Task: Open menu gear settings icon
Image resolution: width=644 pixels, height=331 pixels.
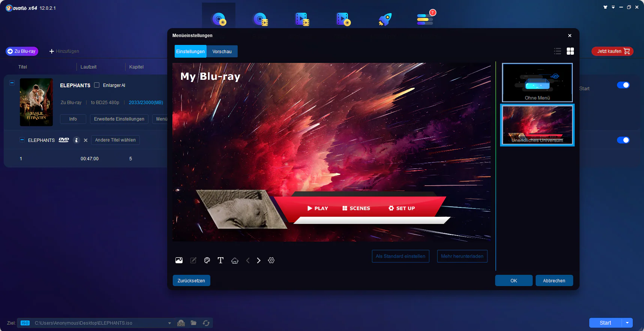Action: coord(271,260)
